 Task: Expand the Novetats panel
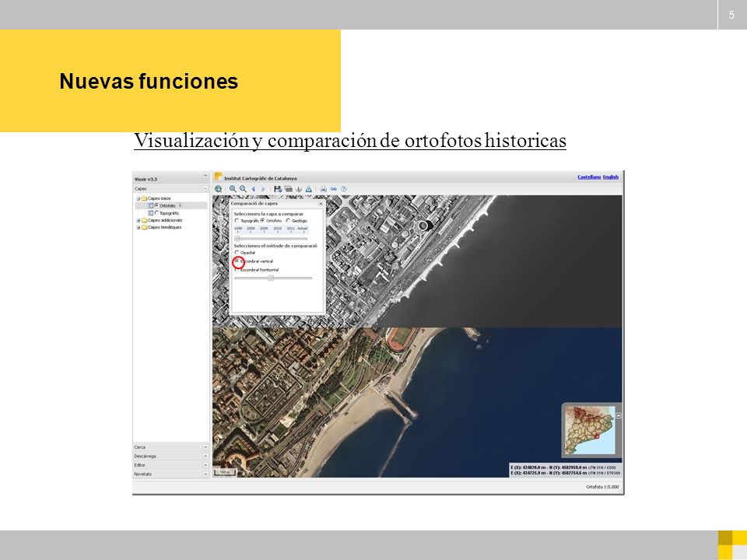[x=205, y=474]
